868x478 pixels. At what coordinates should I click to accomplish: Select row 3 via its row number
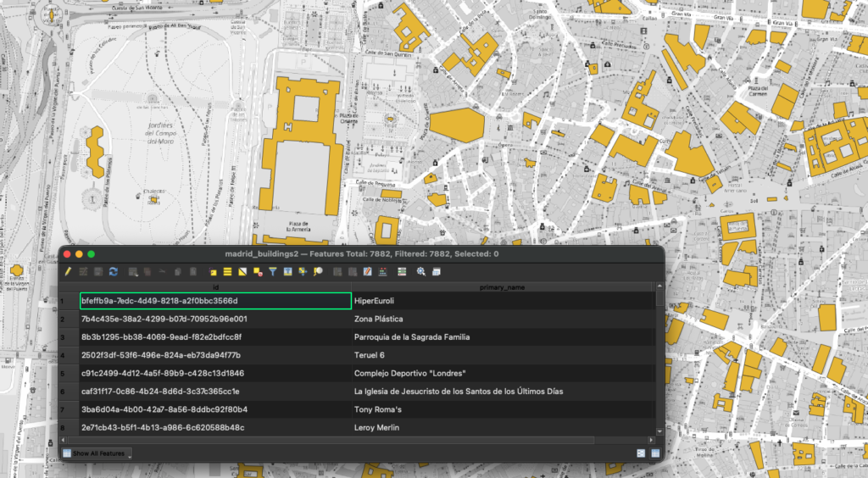(x=70, y=337)
